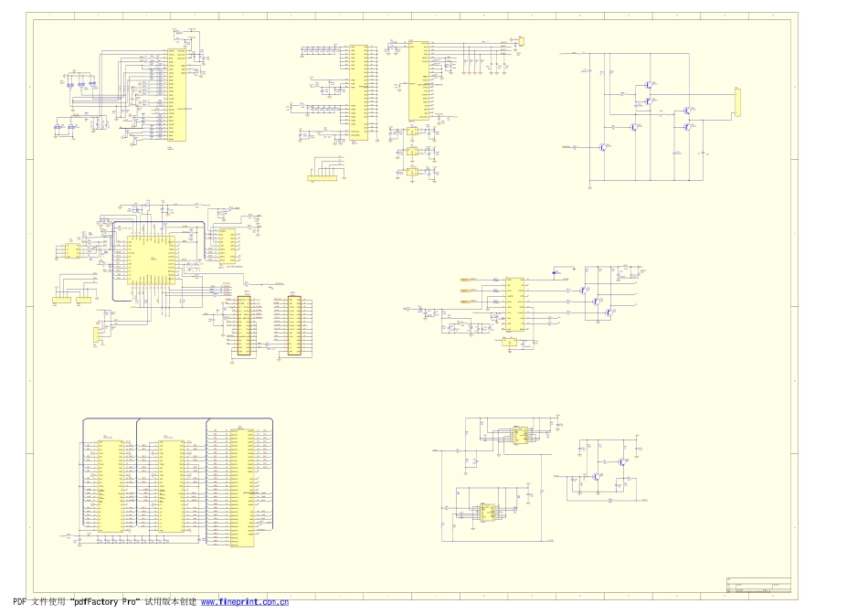868x614 pixels.
Task: Select the large square yellow chip with the blue bus outline
Action: point(151,259)
